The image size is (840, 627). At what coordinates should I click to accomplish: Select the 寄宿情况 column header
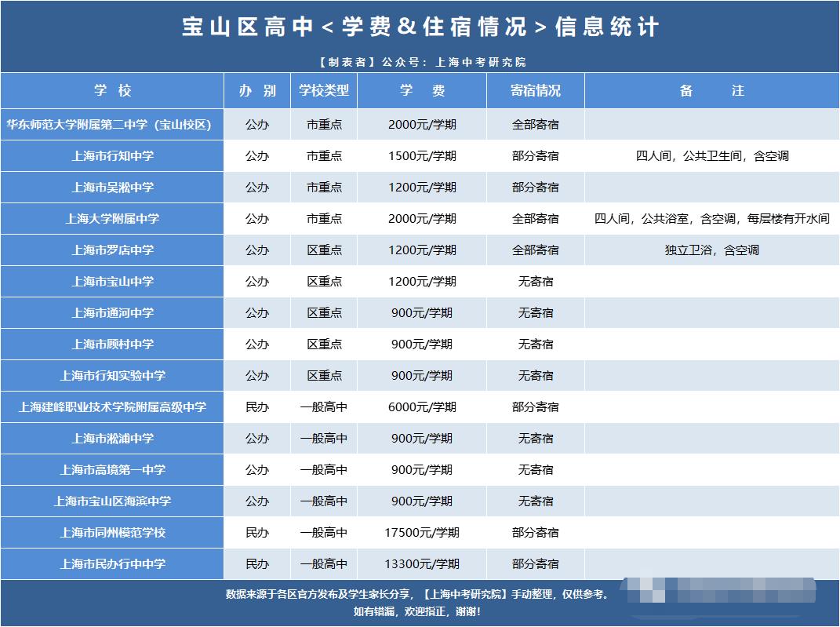(536, 91)
